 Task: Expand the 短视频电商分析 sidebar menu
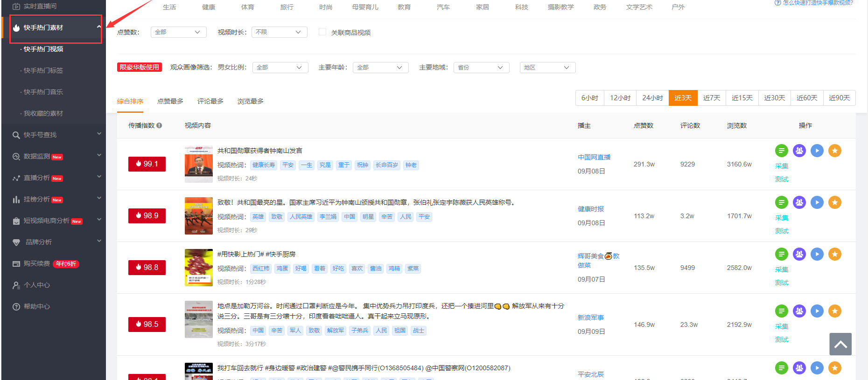tap(54, 221)
